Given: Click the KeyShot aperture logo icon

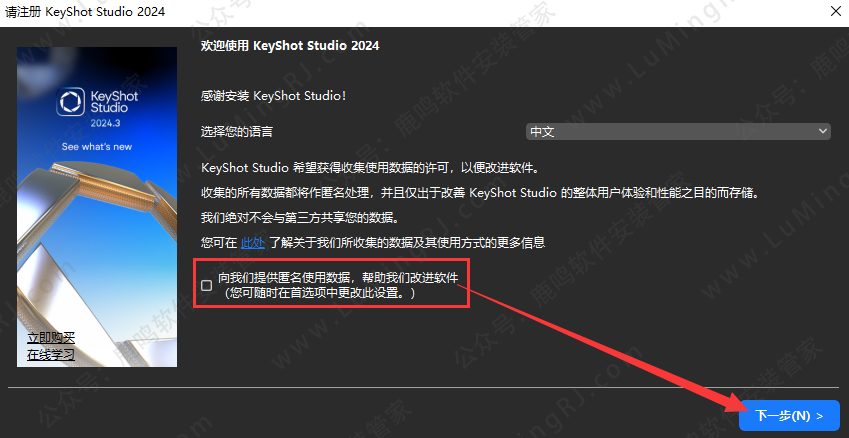Looking at the screenshot, I should (x=70, y=102).
